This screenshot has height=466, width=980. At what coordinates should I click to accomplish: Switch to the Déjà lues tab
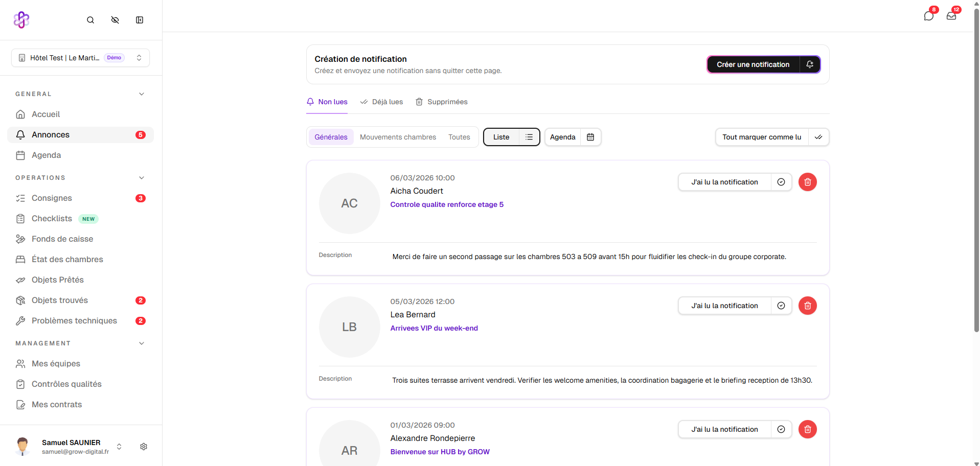pyautogui.click(x=382, y=102)
